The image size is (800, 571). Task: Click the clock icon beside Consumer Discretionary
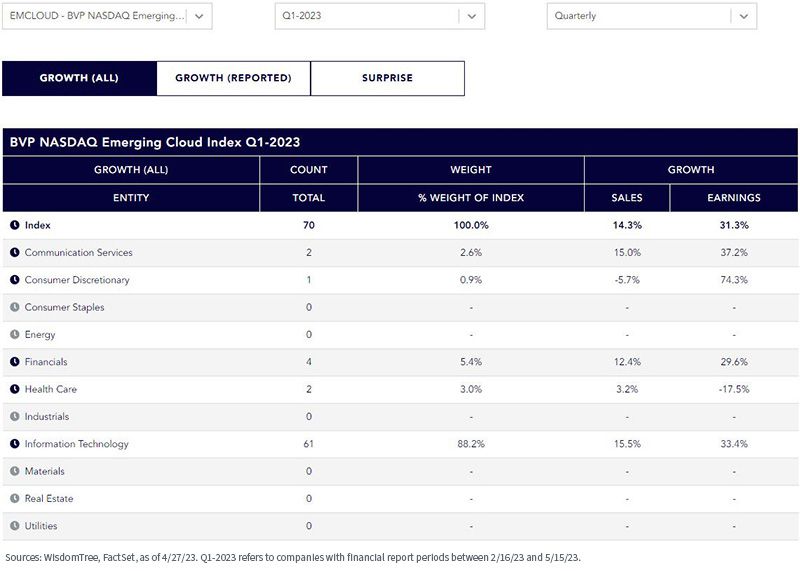(x=15, y=280)
